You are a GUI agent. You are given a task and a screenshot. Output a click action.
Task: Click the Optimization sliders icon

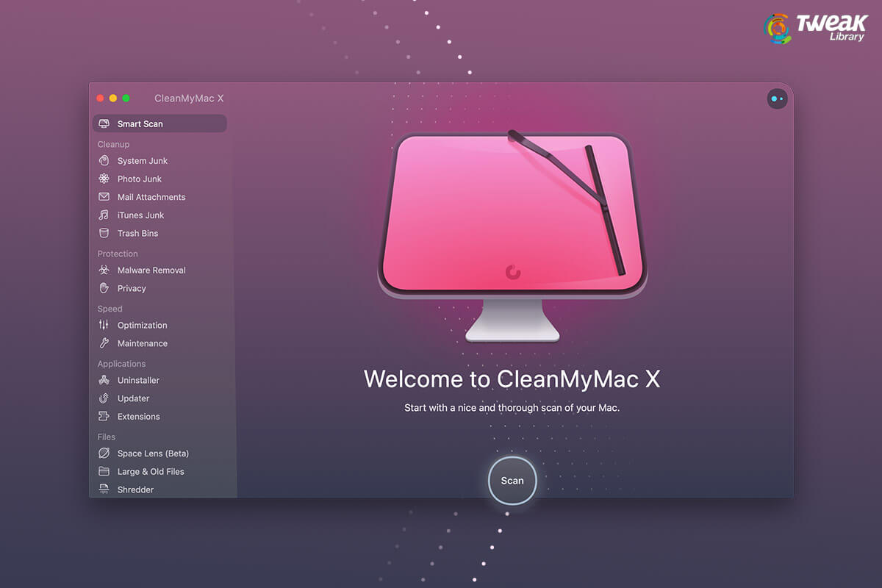pyautogui.click(x=105, y=325)
